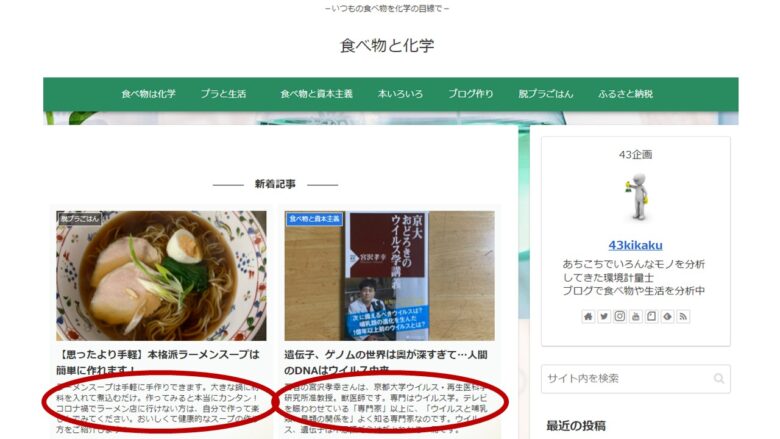Viewport: 780px width, 439px height.
Task: Open the Twitter profile icon
Action: click(604, 317)
